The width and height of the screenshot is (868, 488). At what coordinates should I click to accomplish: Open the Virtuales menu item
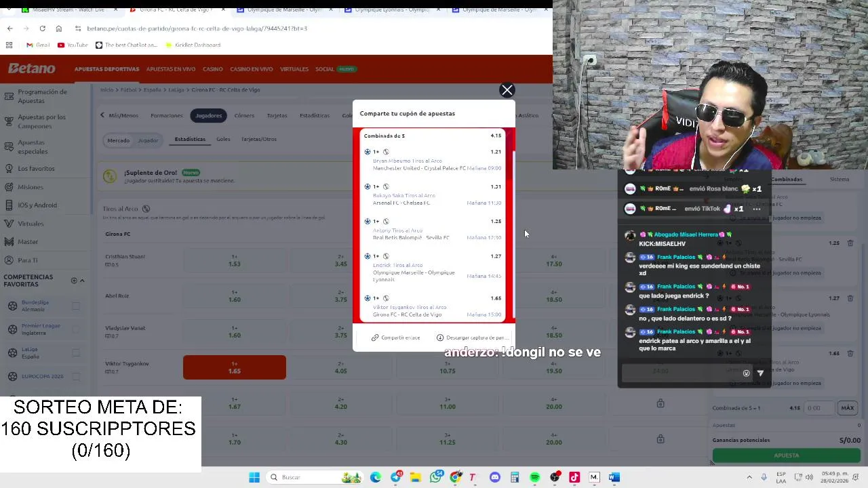[x=294, y=69]
